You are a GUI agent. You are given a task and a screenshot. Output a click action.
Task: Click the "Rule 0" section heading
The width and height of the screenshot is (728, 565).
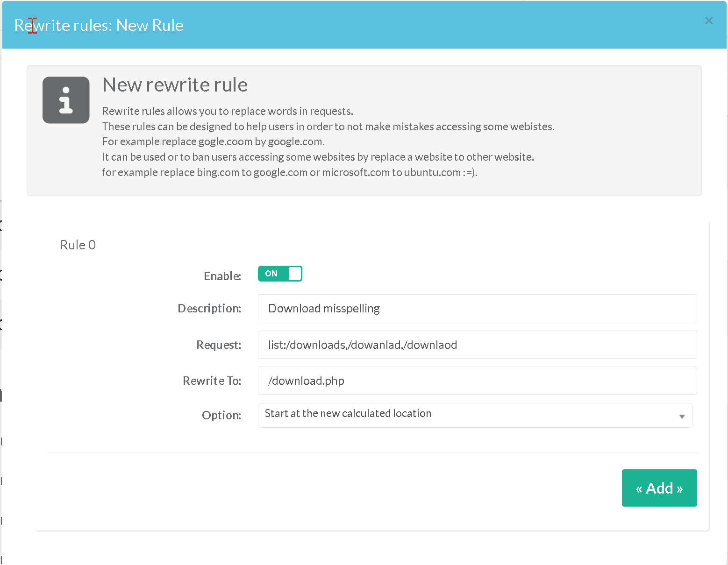coord(78,245)
